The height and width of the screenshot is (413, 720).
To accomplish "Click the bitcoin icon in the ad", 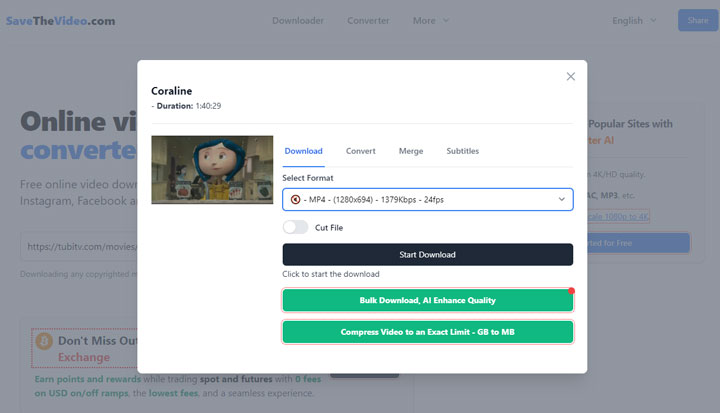I will (44, 341).
